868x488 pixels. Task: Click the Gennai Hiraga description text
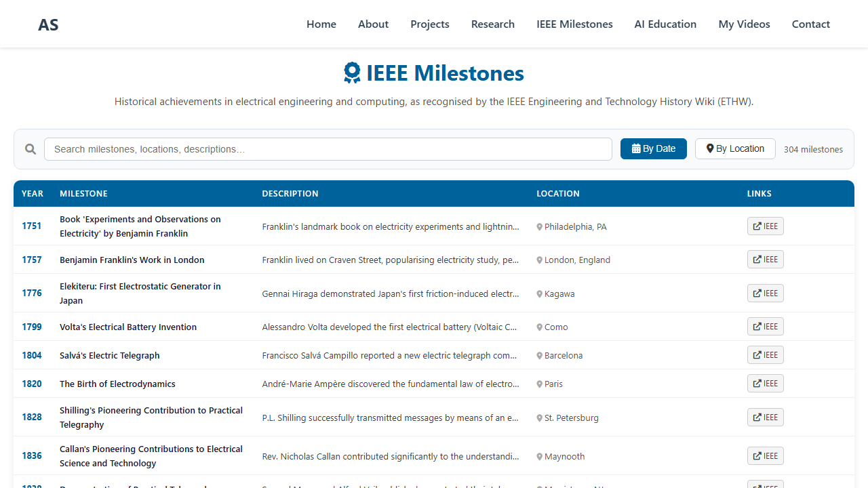coord(391,293)
